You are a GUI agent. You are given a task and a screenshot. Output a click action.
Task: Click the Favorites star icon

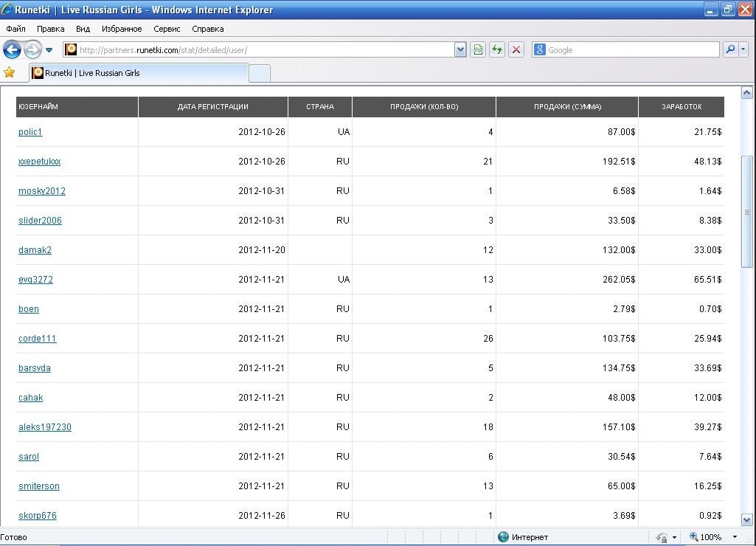[x=10, y=72]
